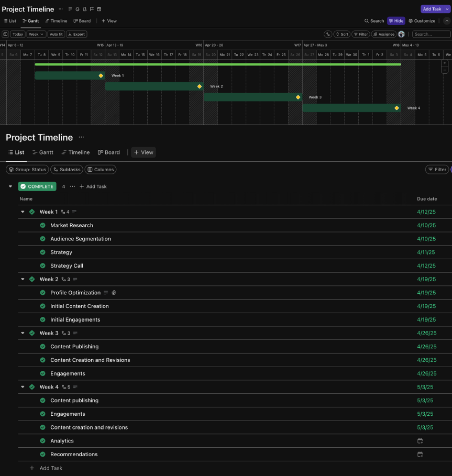Viewport: 452px width, 476px height.
Task: Click the Week 1 bar in the Gantt chart
Action: (x=70, y=75)
